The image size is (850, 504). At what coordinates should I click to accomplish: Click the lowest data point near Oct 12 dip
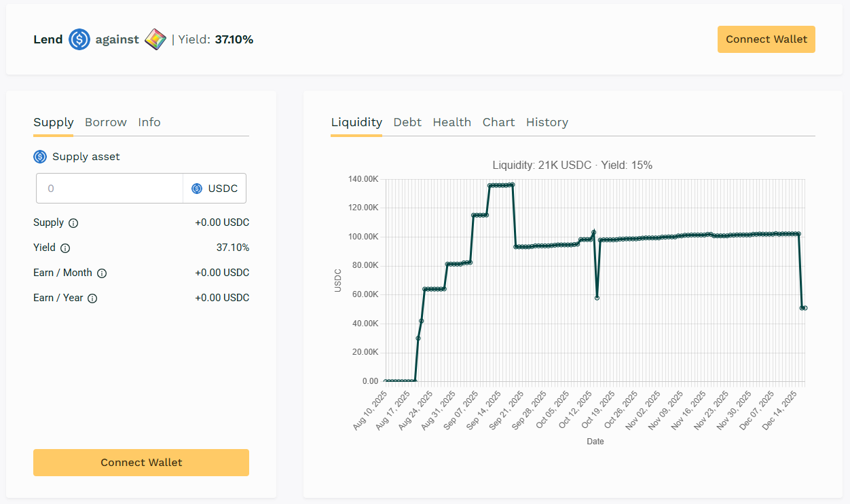(597, 298)
